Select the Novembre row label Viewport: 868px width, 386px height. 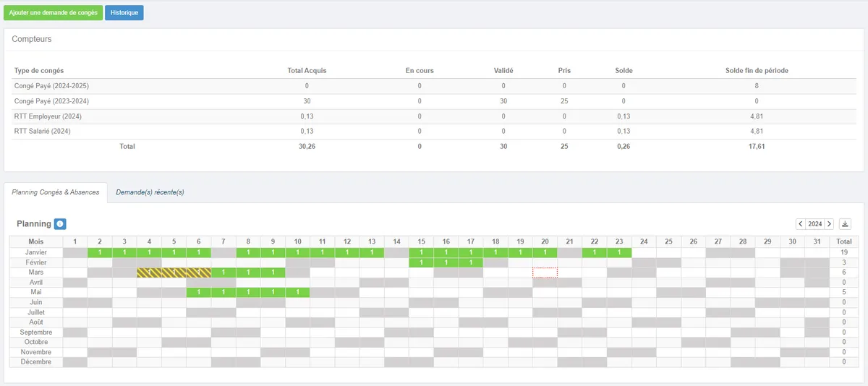[36, 352]
